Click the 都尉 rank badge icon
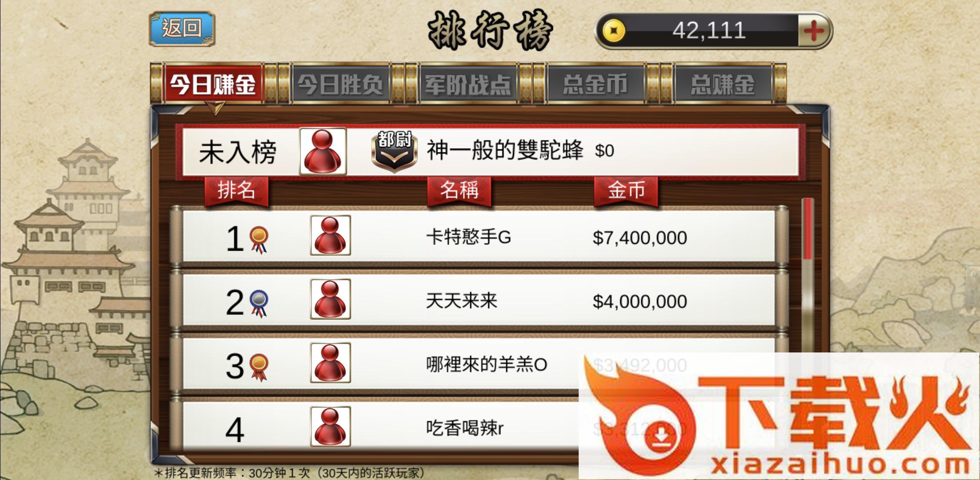Image resolution: width=980 pixels, height=480 pixels. pos(394,151)
